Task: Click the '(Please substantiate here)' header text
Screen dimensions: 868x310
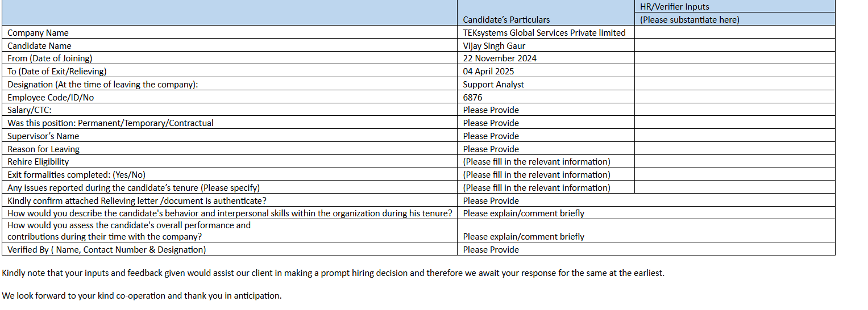Action: pos(690,20)
